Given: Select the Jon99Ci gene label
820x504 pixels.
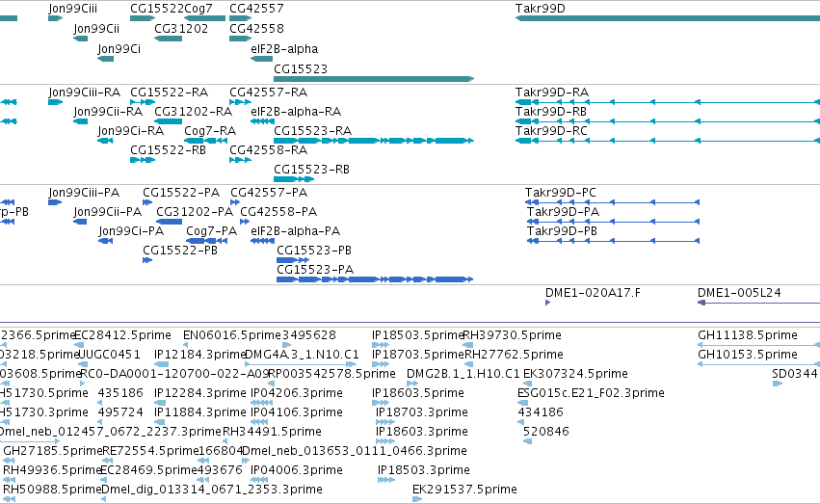Looking at the screenshot, I should (119, 48).
